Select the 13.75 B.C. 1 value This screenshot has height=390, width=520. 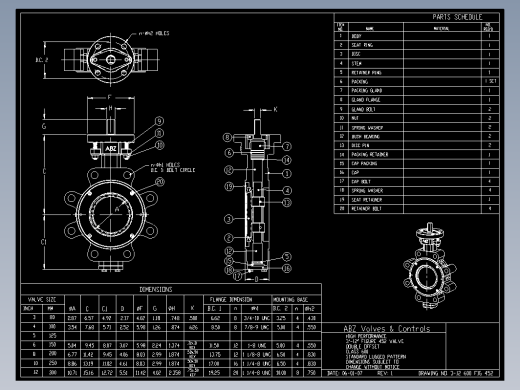click(x=214, y=354)
